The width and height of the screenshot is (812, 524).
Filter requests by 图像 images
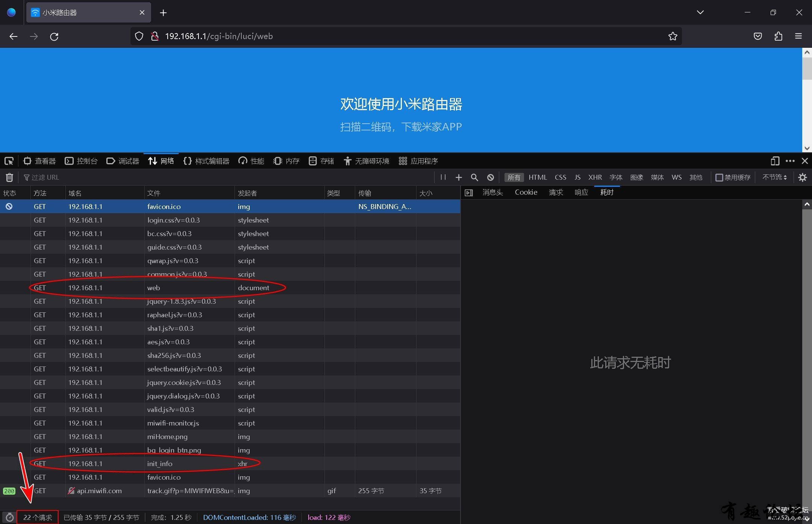(637, 177)
